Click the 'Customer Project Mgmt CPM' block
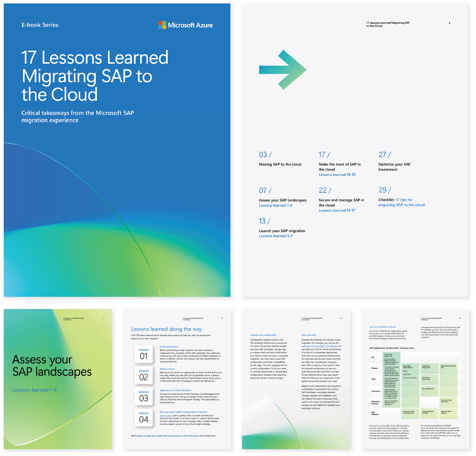The width and height of the screenshot is (476, 456). (x=448, y=402)
